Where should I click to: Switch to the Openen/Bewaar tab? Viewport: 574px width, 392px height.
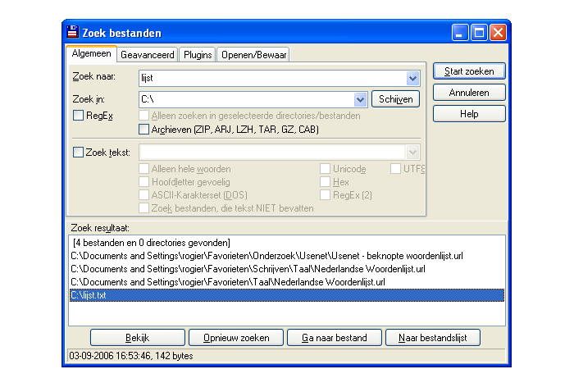253,55
